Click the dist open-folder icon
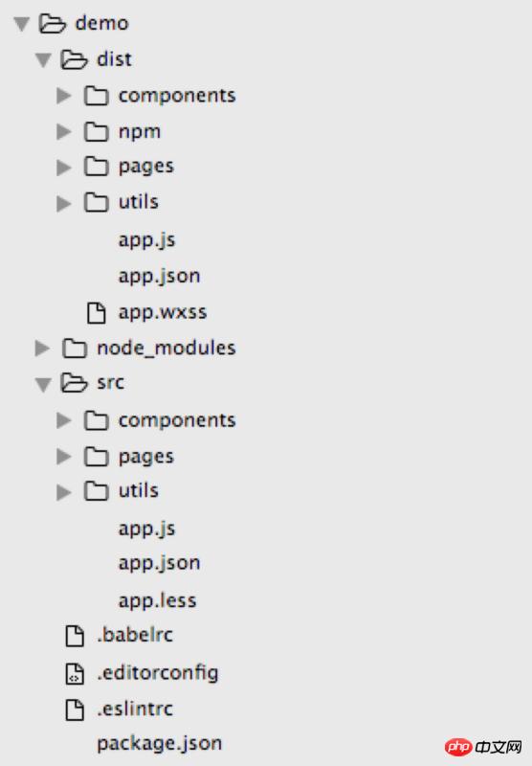Screen dimensions: 532x766 pyautogui.click(x=74, y=59)
